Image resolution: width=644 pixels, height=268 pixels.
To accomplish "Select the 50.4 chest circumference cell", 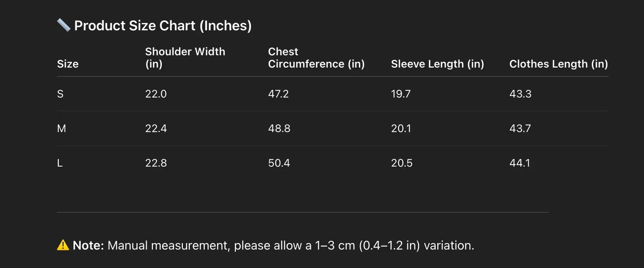I will point(279,163).
